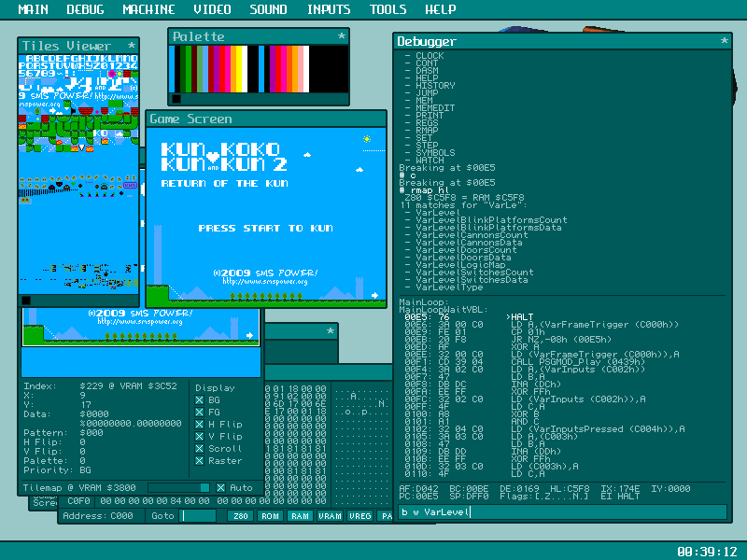Focus the debugger command input field
Image resolution: width=747 pixels, height=560 pixels.
point(563,511)
